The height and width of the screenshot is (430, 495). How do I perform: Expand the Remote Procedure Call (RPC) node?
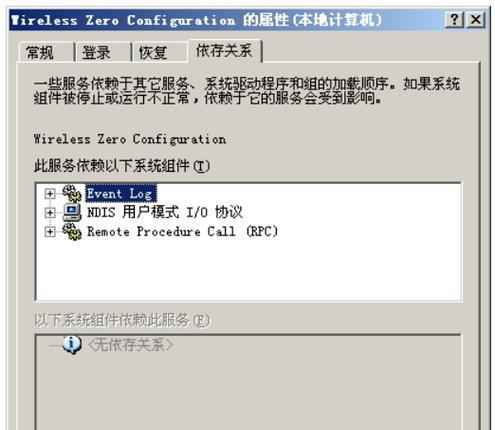[x=50, y=232]
